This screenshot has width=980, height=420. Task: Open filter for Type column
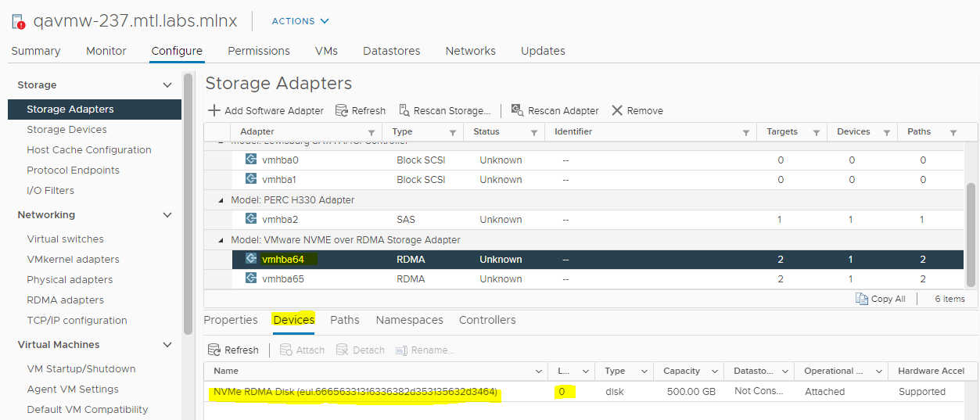click(453, 132)
